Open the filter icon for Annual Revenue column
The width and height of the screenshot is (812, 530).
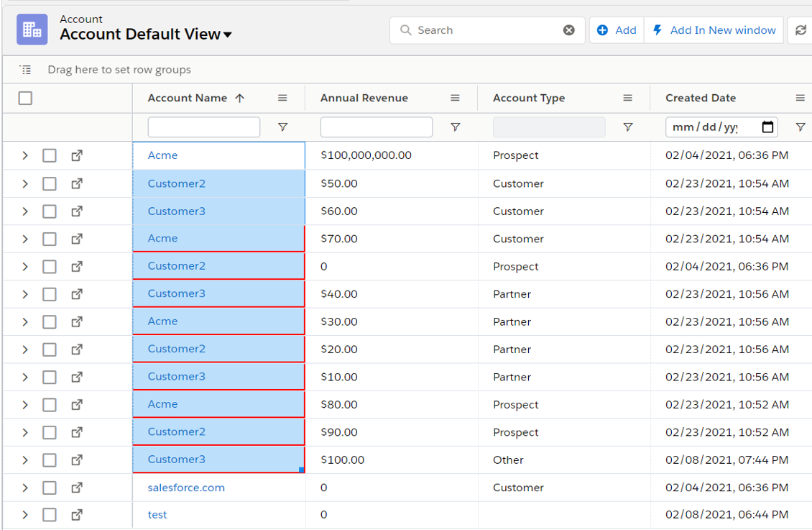tap(455, 127)
